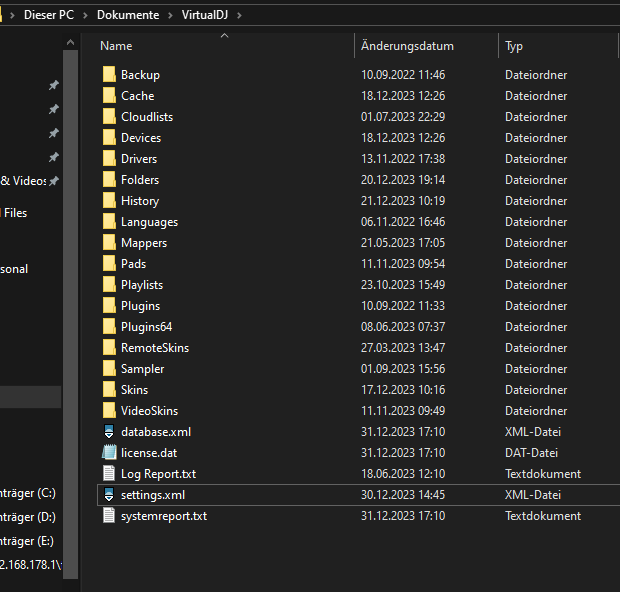The height and width of the screenshot is (592, 620).
Task: Click the database.xml file icon
Action: coord(109,431)
